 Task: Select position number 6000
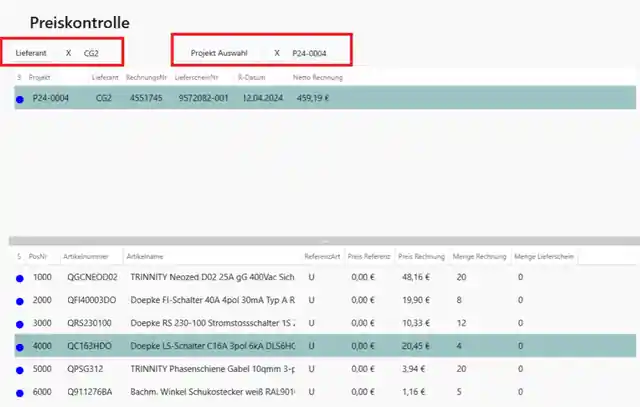(42, 391)
